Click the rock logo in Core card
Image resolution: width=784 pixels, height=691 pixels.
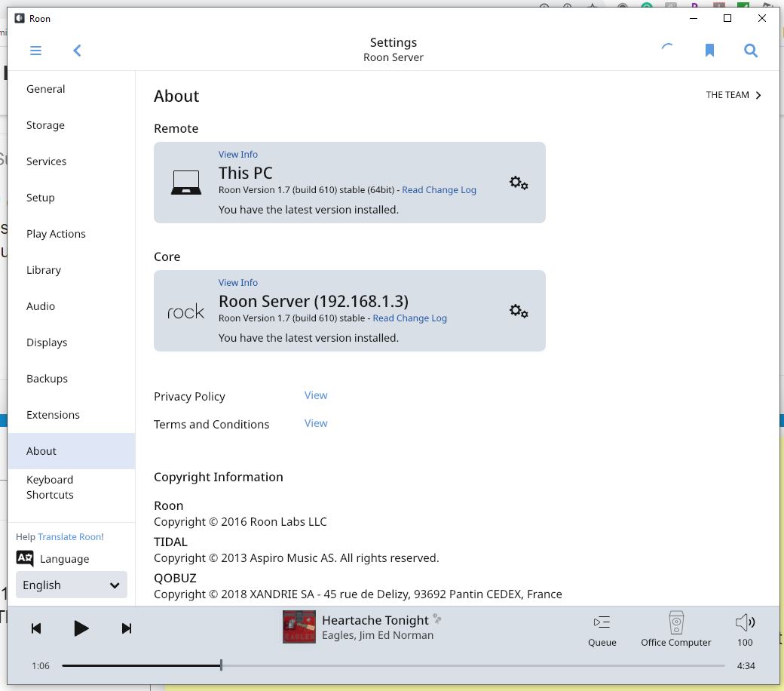pyautogui.click(x=185, y=312)
